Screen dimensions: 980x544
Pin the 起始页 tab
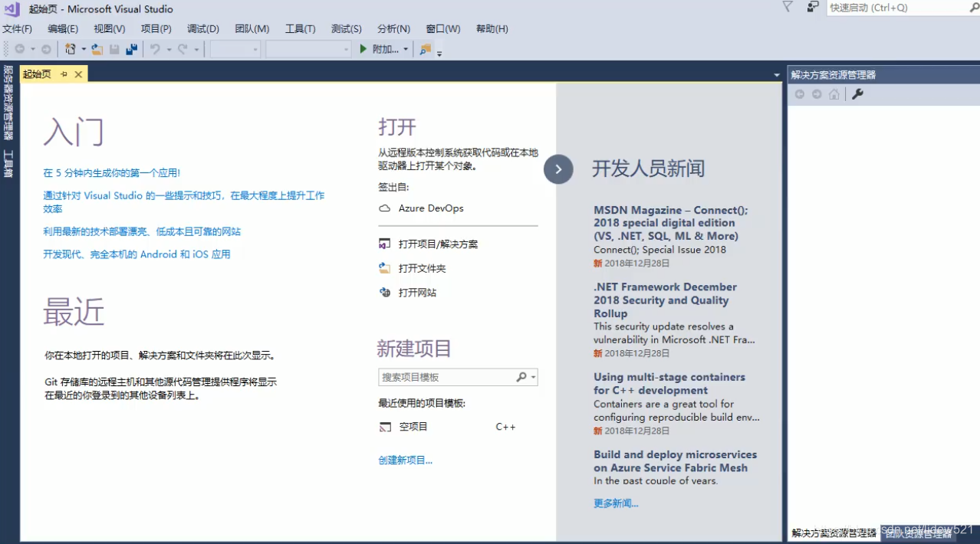(x=64, y=74)
